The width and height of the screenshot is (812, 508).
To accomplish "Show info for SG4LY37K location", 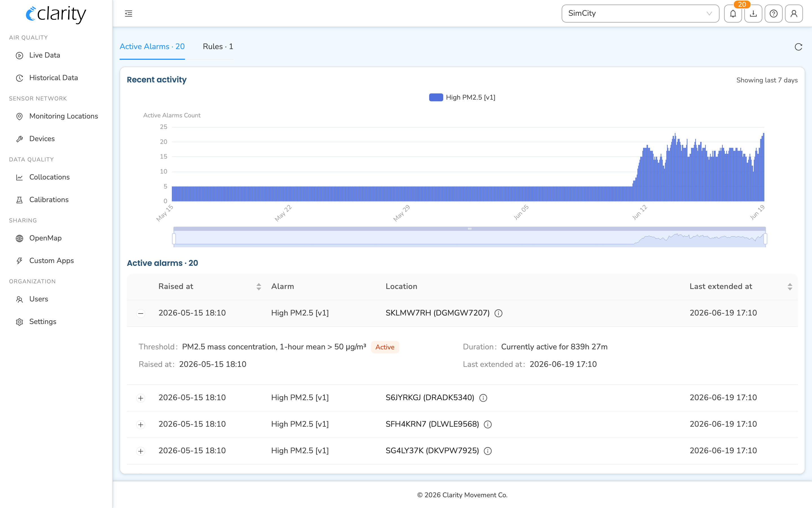I will pos(487,451).
